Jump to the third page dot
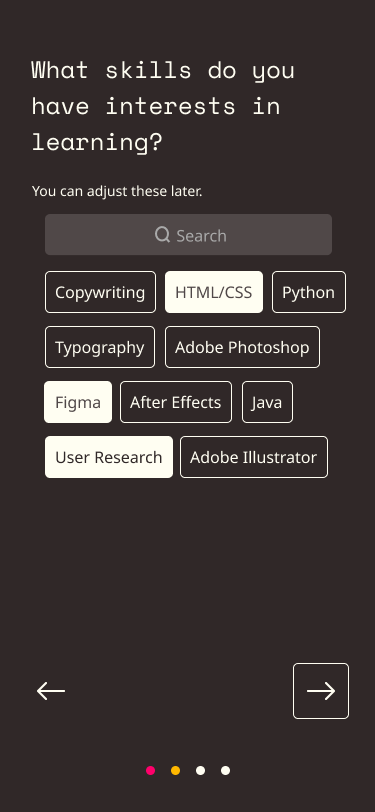375x812 pixels. (x=200, y=771)
